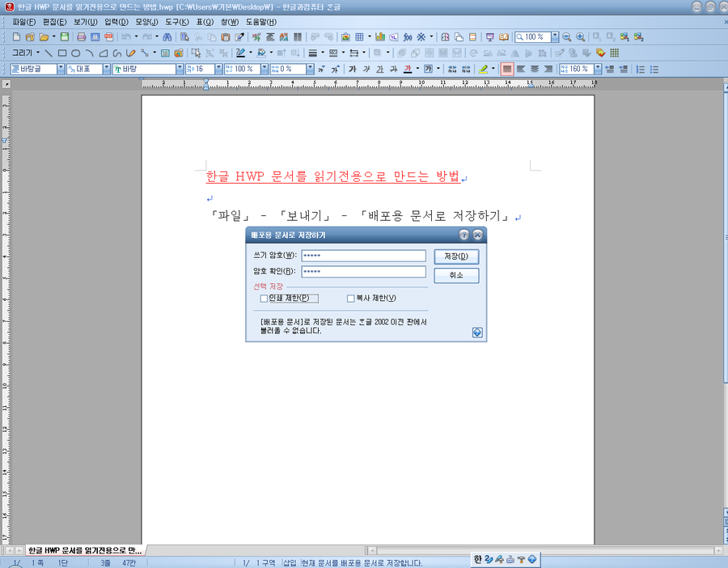This screenshot has height=568, width=728.
Task: Click the dialog help question mark icon
Action: [463, 235]
